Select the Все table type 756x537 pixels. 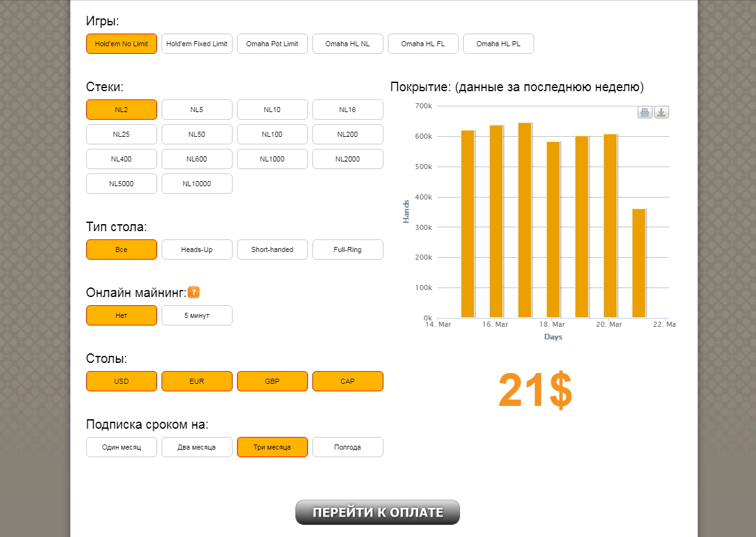[x=122, y=250]
